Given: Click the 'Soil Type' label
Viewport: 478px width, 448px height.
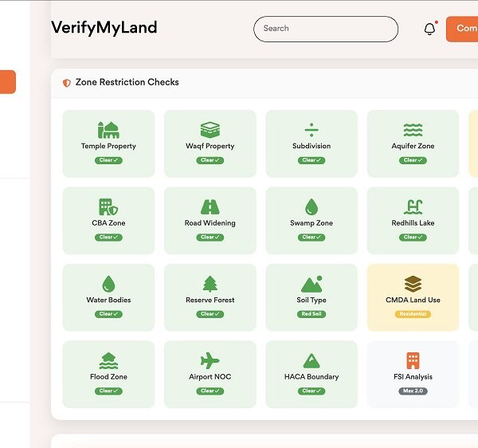Looking at the screenshot, I should [311, 300].
